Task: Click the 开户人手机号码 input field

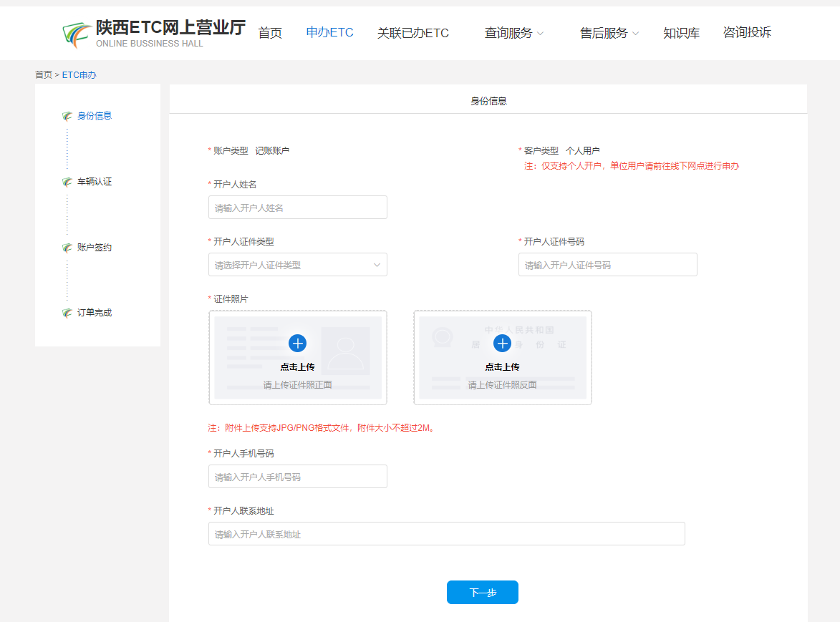Action: pos(297,477)
